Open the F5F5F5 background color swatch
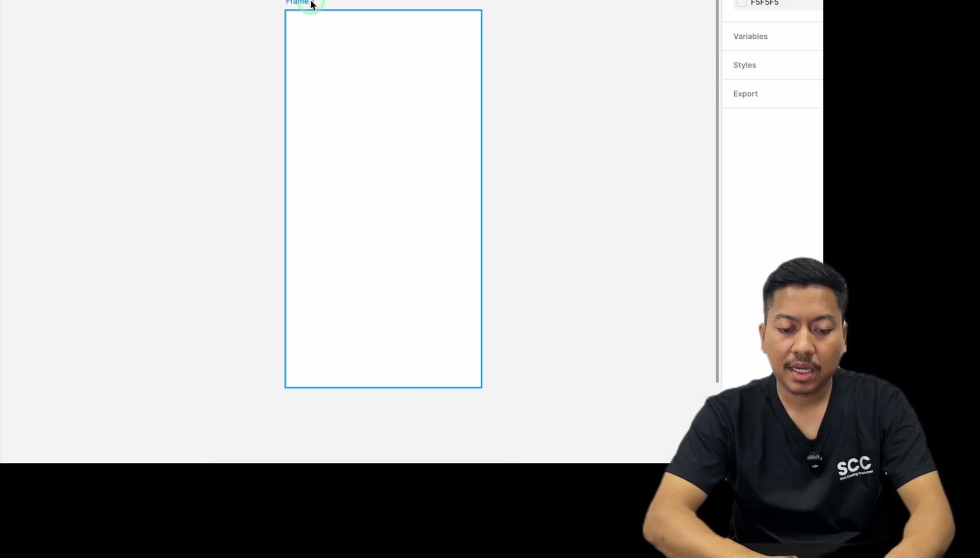 [741, 3]
